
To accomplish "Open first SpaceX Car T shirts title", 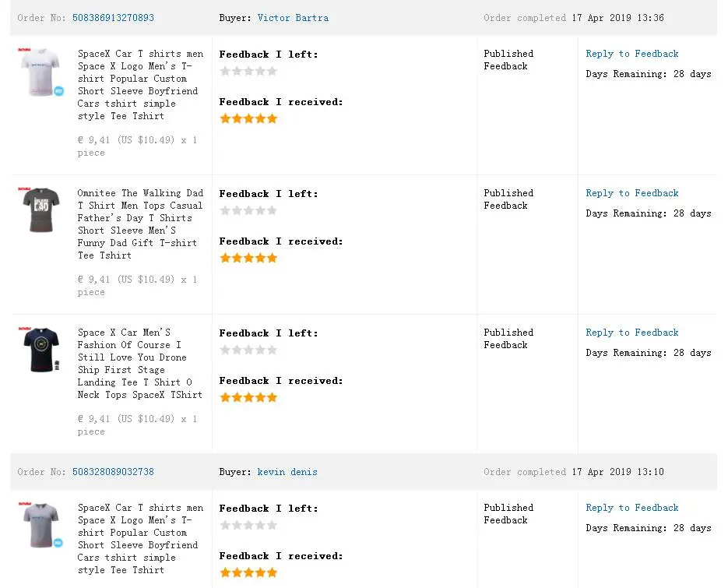I will pos(140,85).
